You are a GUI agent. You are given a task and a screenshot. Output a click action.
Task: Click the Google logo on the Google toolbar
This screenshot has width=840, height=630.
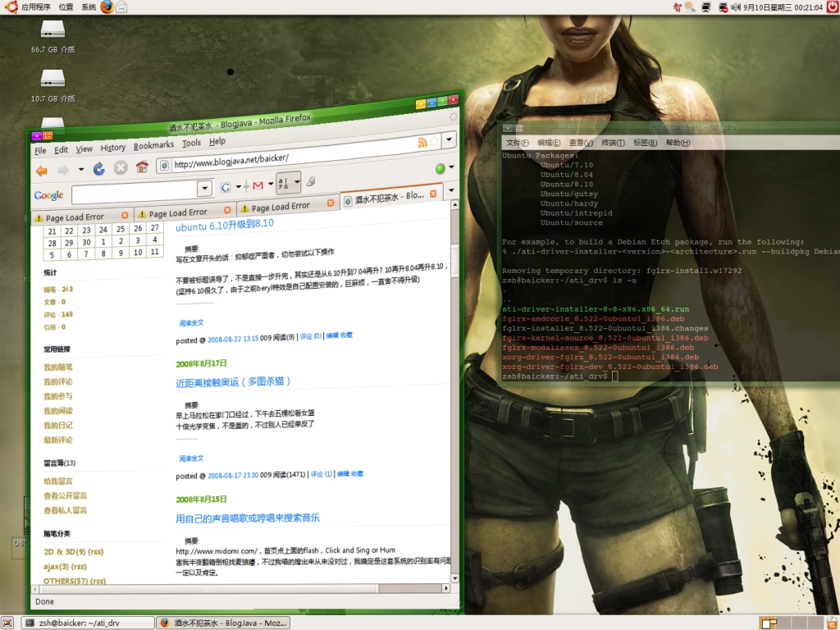click(48, 195)
